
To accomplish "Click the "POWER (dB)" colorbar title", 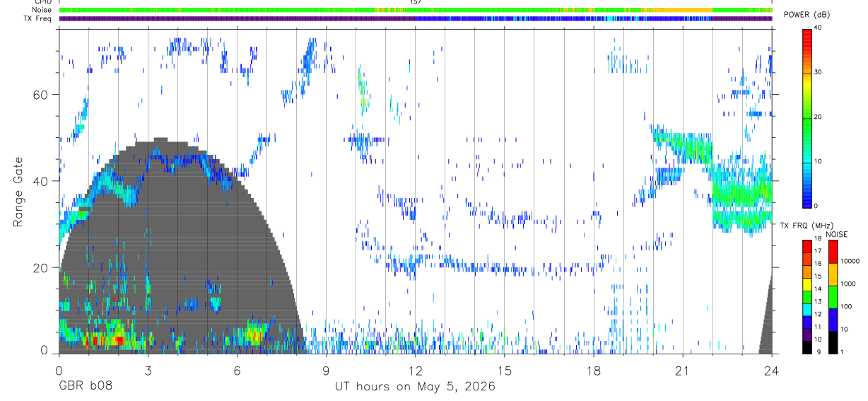I will 807,15.
